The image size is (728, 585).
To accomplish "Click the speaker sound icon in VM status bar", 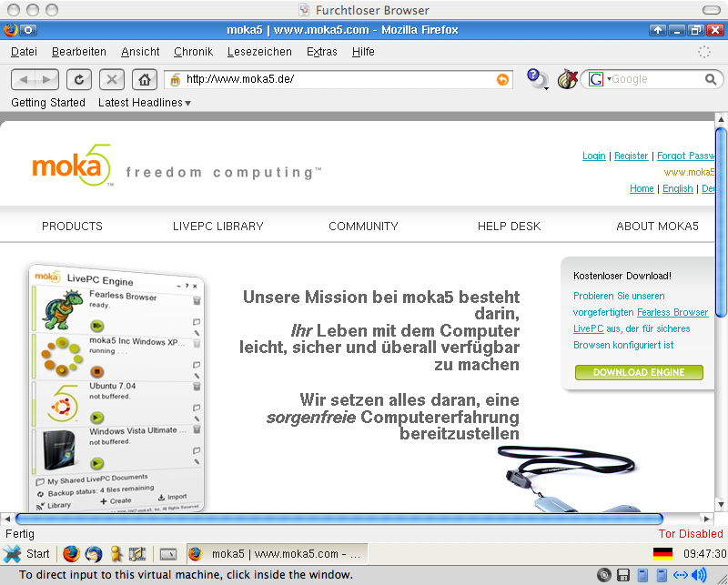I will click(699, 575).
